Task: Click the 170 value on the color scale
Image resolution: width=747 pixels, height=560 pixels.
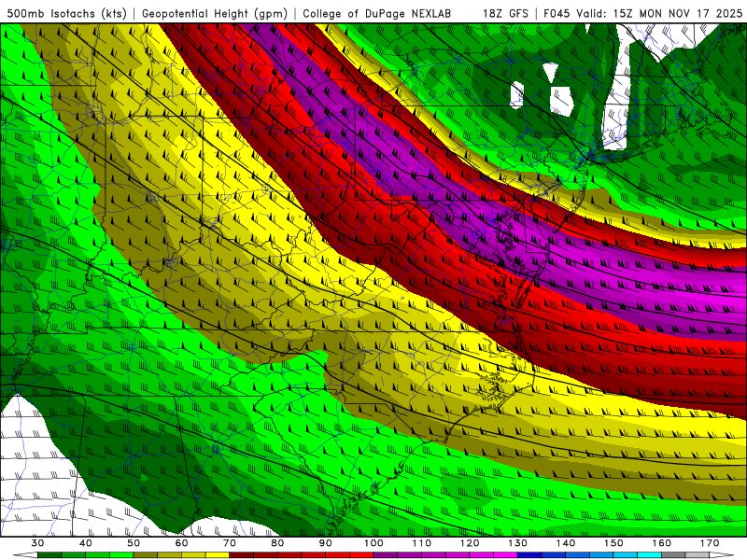Action: pyautogui.click(x=710, y=543)
